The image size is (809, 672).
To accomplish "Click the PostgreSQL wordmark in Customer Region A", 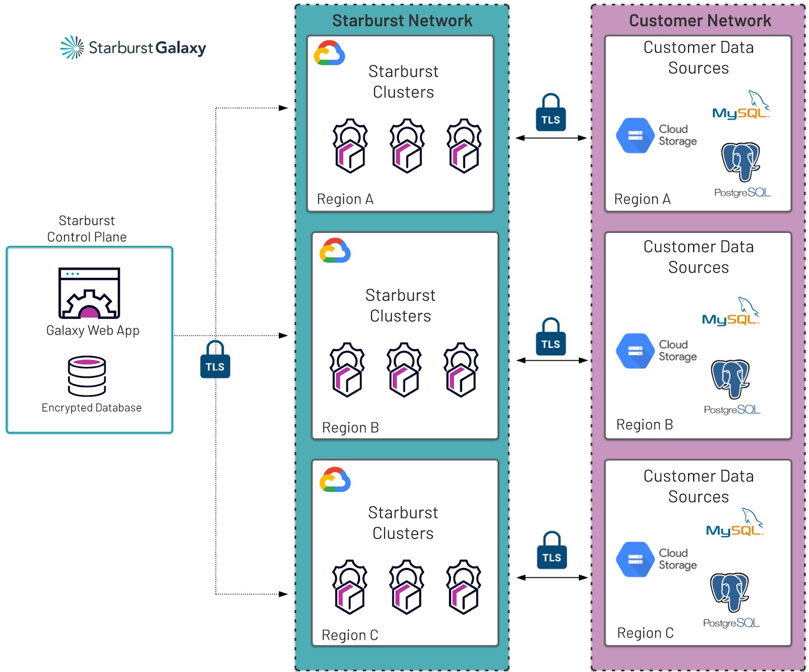I will pos(742,193).
